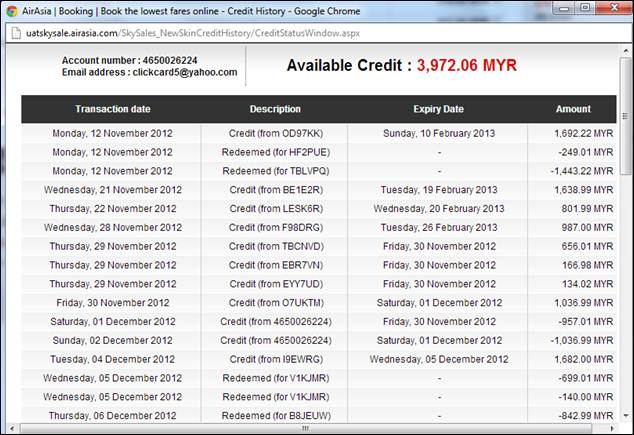Click amount 801.99 MYR
This screenshot has width=634, height=435.
point(587,209)
